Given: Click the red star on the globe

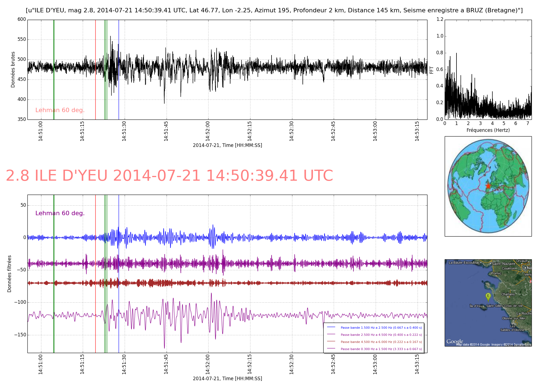Looking at the screenshot, I should point(488,186).
